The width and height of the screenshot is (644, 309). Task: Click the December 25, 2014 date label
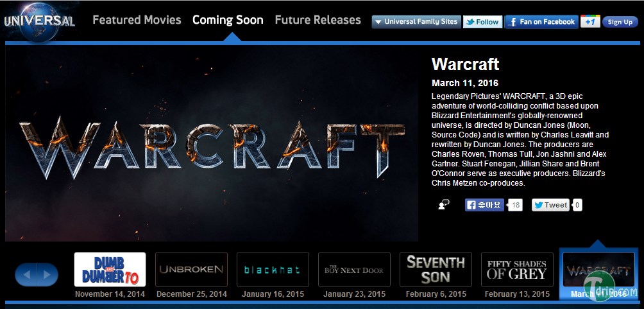[x=191, y=294]
